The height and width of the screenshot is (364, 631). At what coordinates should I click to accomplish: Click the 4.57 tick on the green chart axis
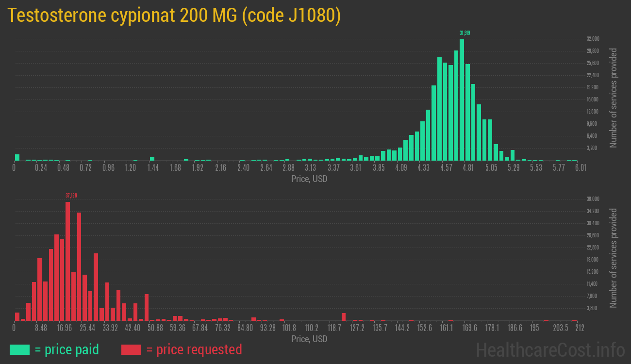446,168
